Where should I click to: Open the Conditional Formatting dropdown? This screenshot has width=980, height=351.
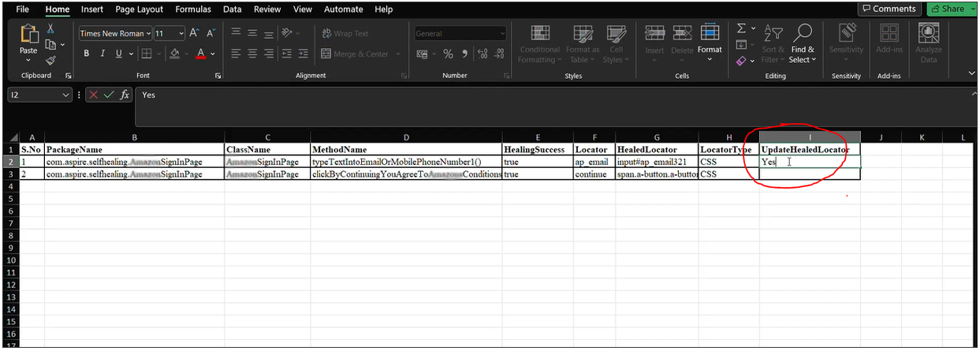540,44
